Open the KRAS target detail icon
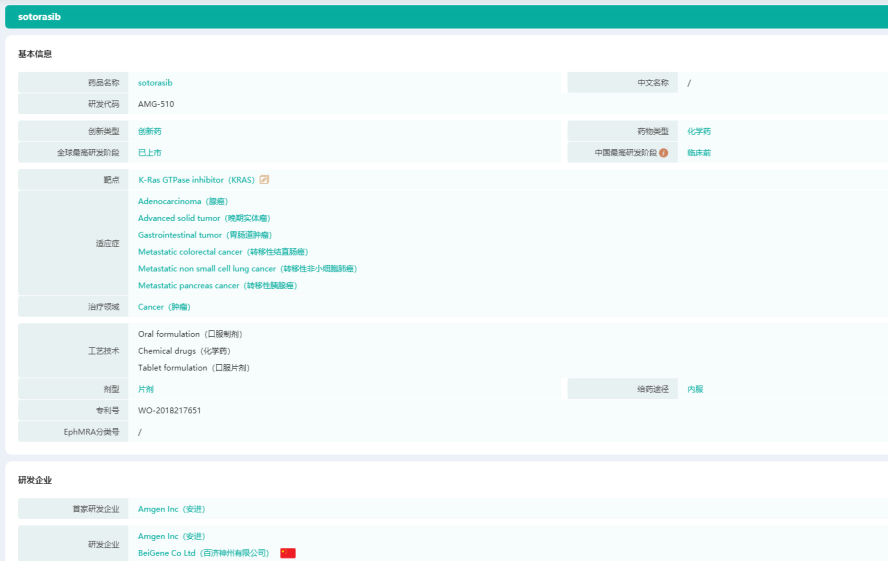The width and height of the screenshot is (888, 561). 264,179
